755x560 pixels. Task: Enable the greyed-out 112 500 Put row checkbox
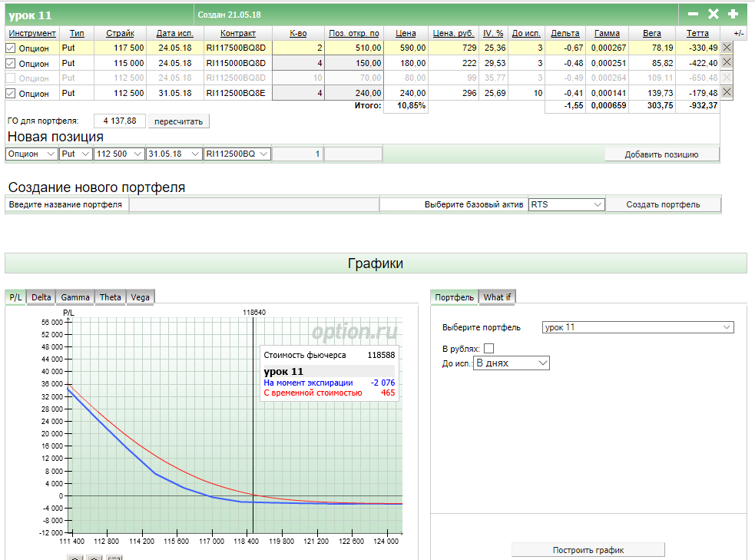coord(11,78)
